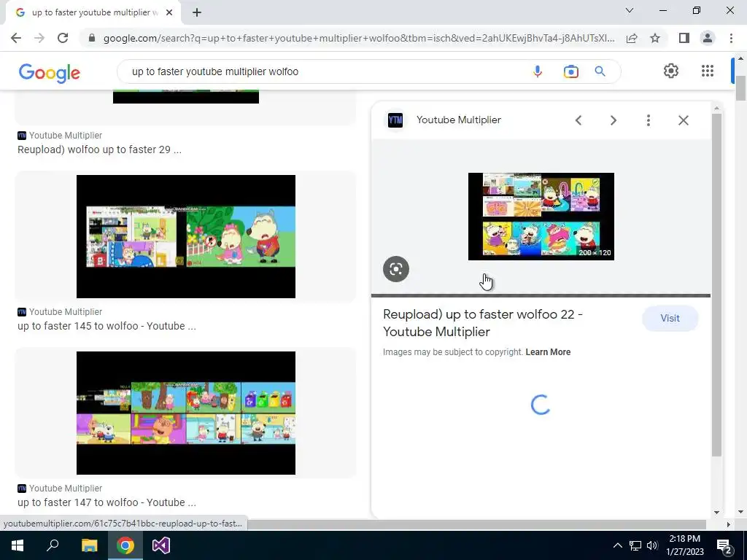The width and height of the screenshot is (747, 560).
Task: Click the preview panel vertical scrollbar
Action: (x=716, y=285)
